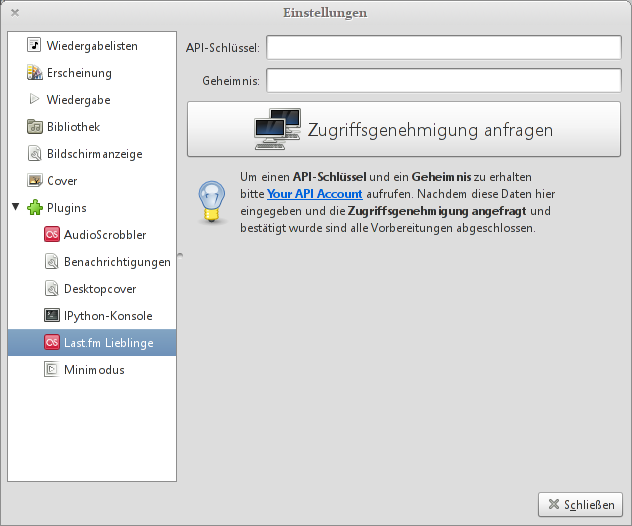Click the Desktopcover plugin icon
Viewport: 632px width, 526px height.
pos(52,289)
